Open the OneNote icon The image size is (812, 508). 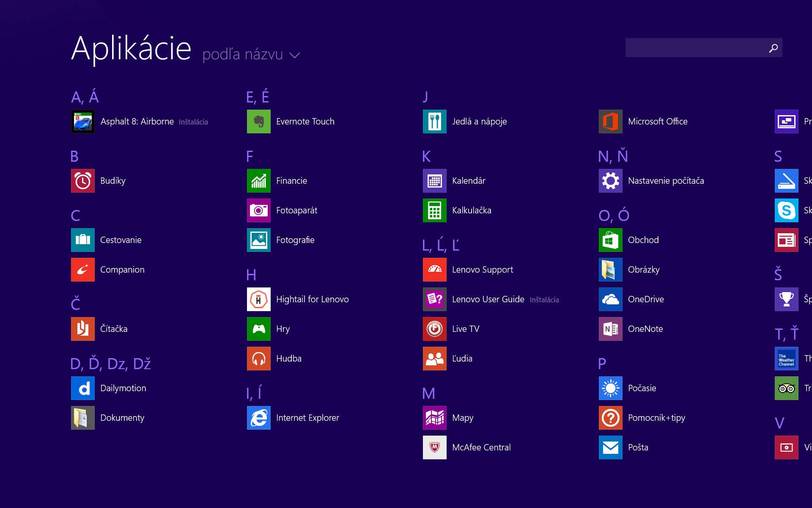point(610,329)
